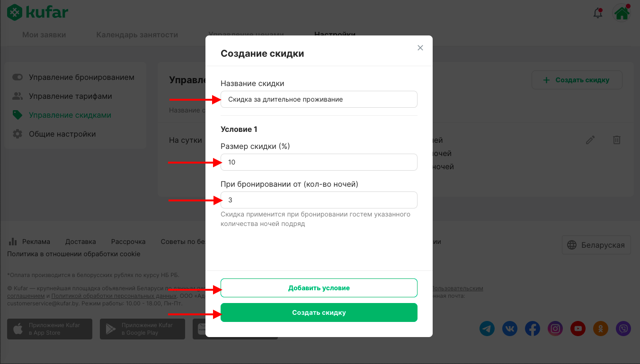The width and height of the screenshot is (640, 364).
Task: Switch to Мои заявки tab
Action: (44, 35)
